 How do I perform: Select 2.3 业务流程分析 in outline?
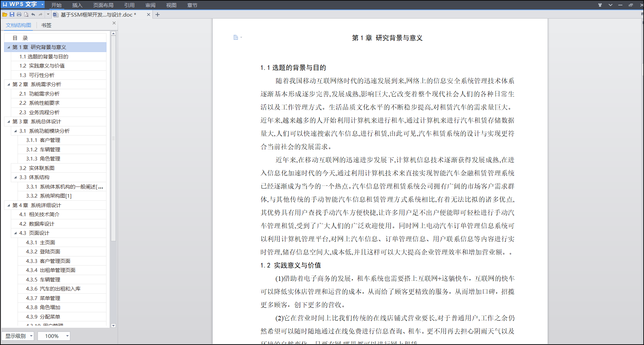click(59, 112)
